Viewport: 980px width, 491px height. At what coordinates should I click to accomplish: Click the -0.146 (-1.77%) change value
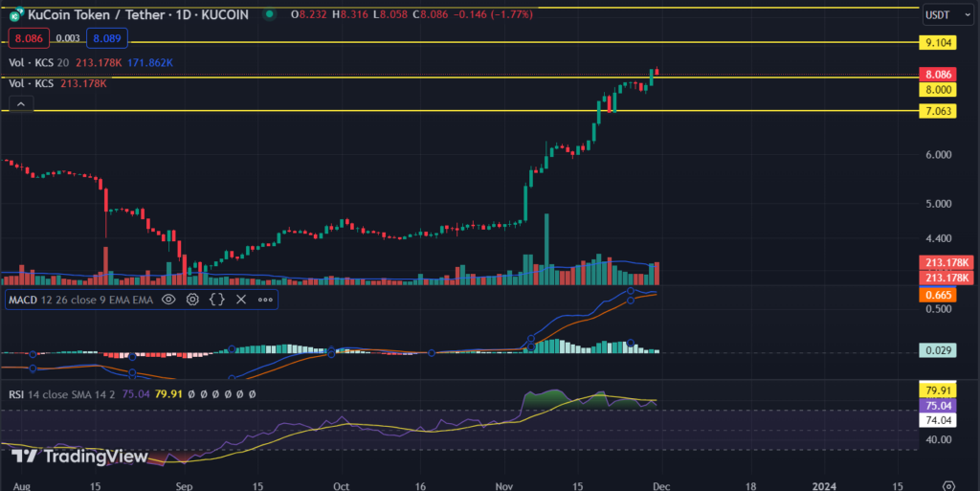tap(493, 14)
